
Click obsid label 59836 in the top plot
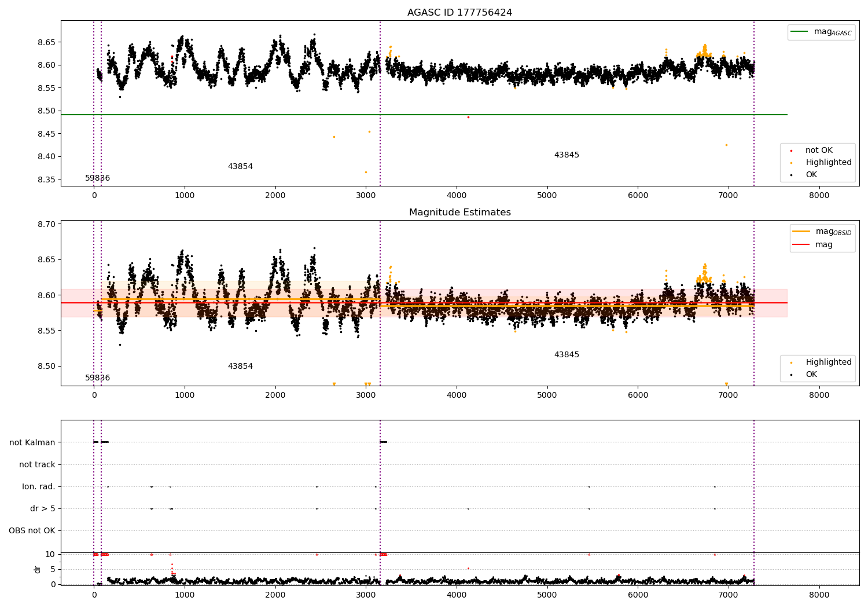pyautogui.click(x=97, y=178)
